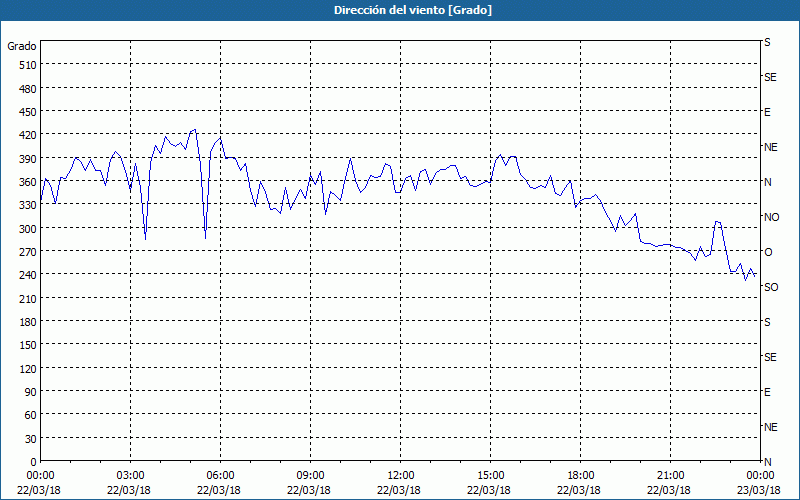Click the '06:00' time axis label
This screenshot has width=800, height=500.
pyautogui.click(x=220, y=476)
